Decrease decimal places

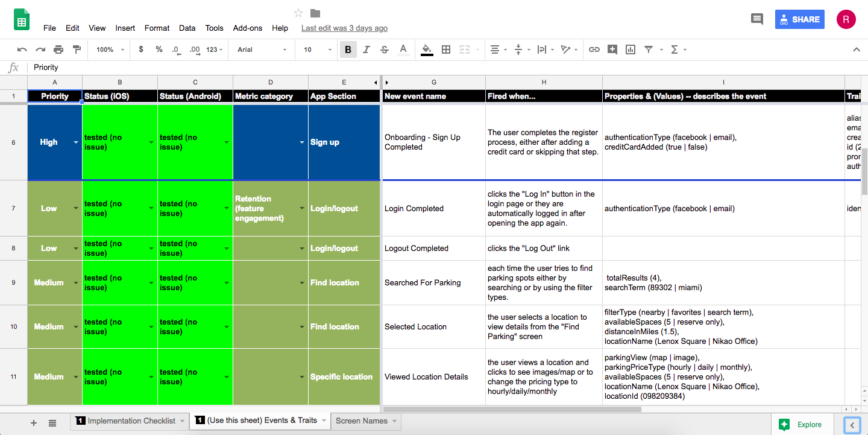[x=176, y=49]
